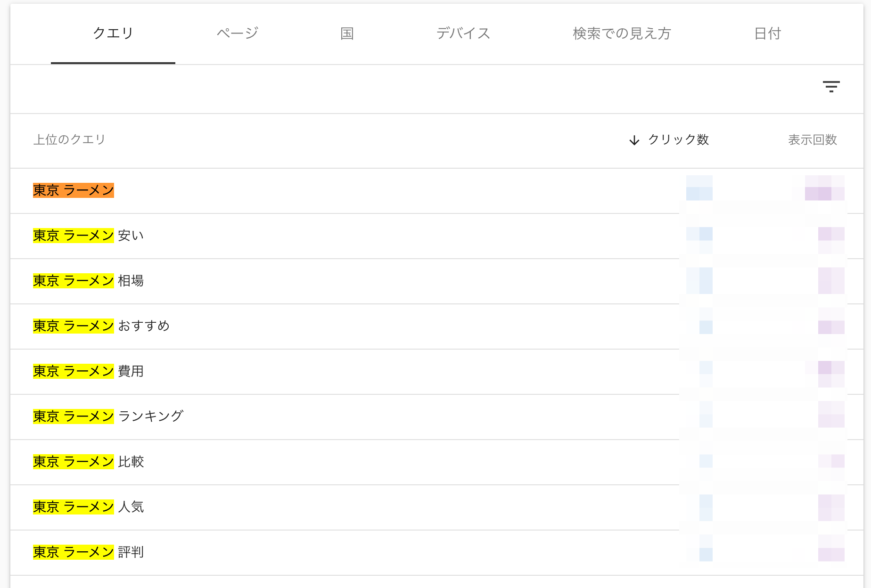Screen dimensions: 871x588
Task: Click the 東京 ラーメン 比較 query
Action: point(88,462)
